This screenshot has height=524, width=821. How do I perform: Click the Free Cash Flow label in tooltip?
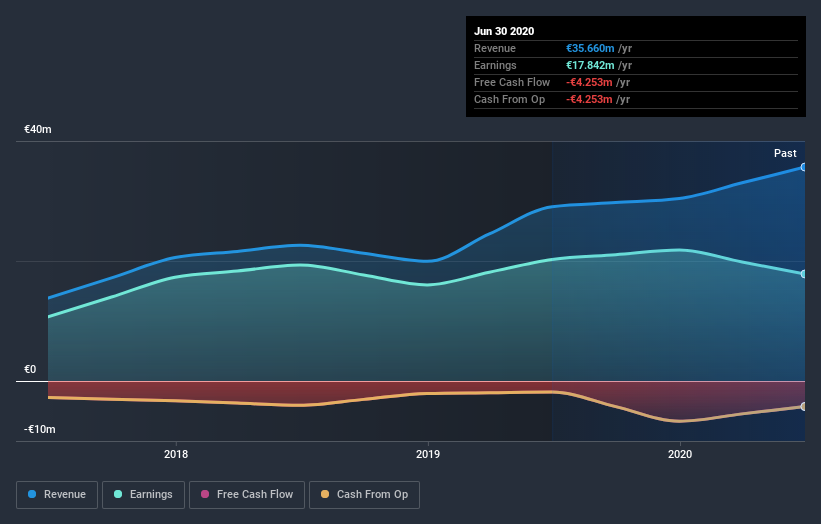512,83
